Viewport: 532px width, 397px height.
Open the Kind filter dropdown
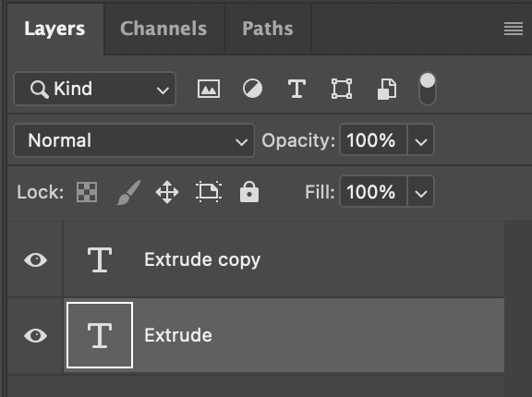[94, 89]
